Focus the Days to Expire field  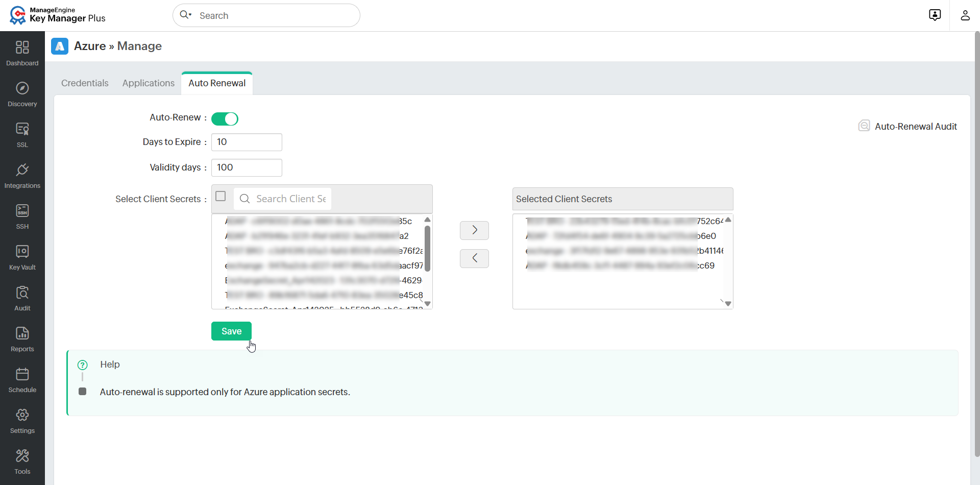tap(247, 142)
